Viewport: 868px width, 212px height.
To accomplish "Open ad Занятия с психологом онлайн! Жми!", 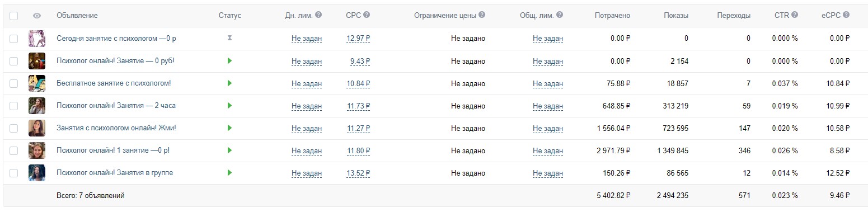I will click(116, 128).
